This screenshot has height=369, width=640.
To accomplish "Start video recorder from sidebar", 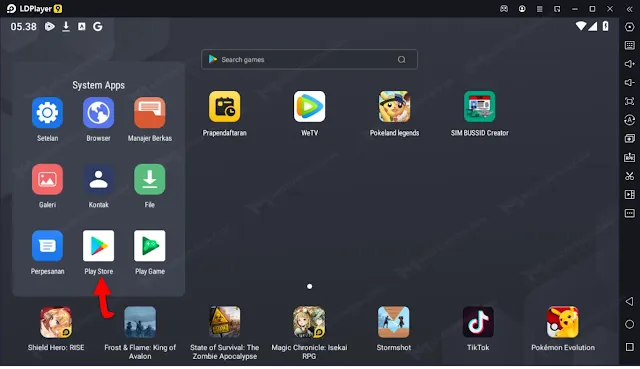I will [629, 195].
